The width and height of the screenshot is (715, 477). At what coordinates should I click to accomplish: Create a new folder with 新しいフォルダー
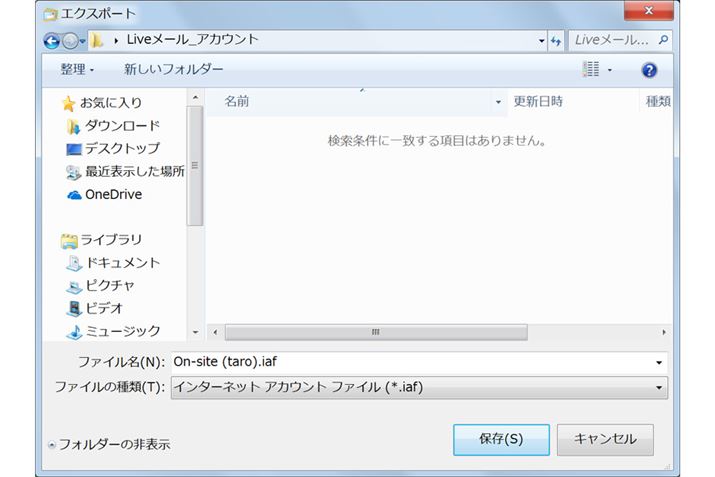(x=174, y=69)
